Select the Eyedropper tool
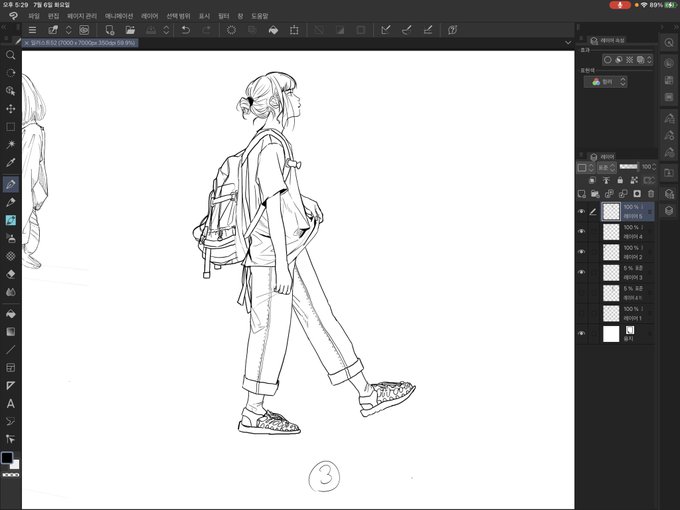The height and width of the screenshot is (510, 680). (10, 163)
